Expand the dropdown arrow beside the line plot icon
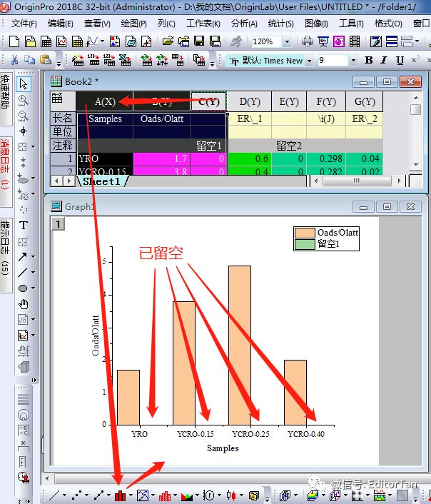The image size is (431, 504). coord(65,495)
